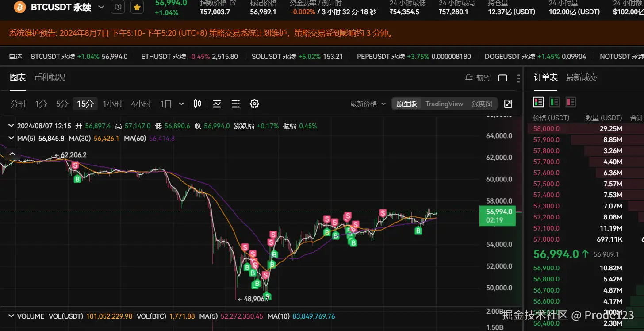Toggle the favorite star for BTCUSDT
Viewport: 644px width, 331px height.
[137, 7]
